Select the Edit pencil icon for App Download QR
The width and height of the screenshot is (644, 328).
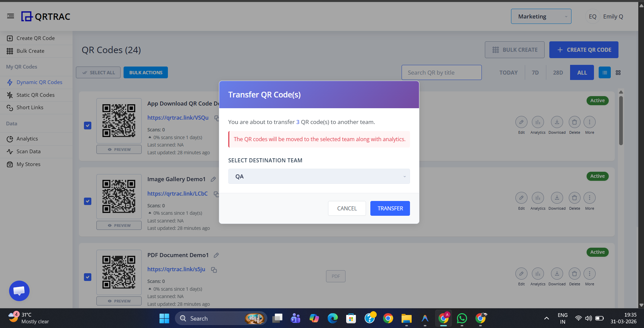tap(521, 122)
